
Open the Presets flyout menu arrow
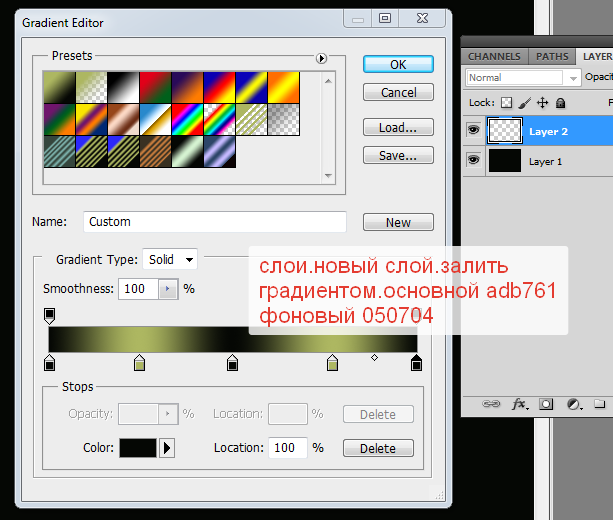(x=321, y=58)
